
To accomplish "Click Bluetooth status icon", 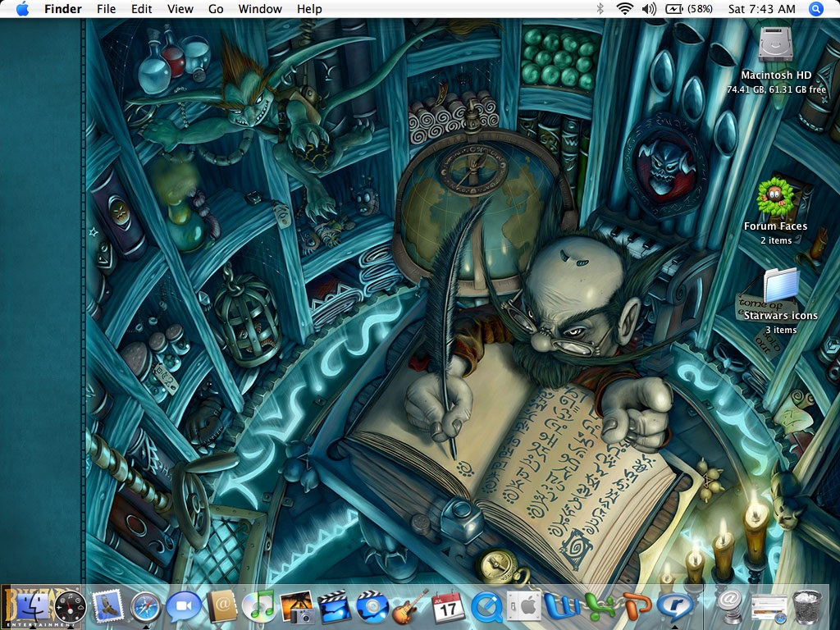I will [x=600, y=9].
